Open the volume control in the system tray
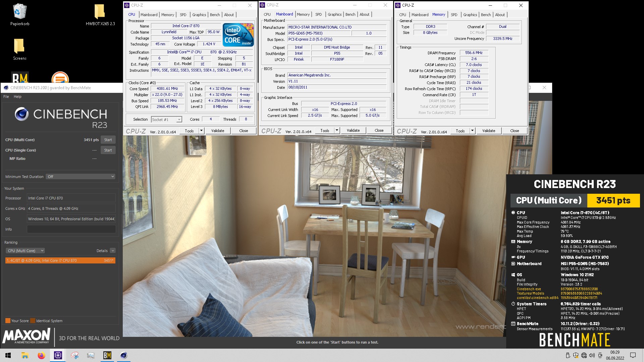This screenshot has width=644, height=362. [592, 355]
